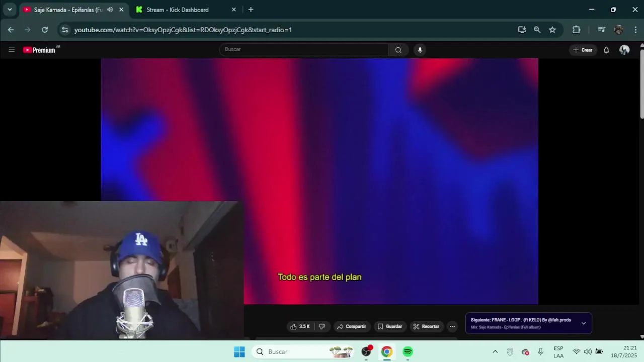Image resolution: width=644 pixels, height=362 pixels.
Task: Open the YouTube hamburger guide menu
Action: [12, 50]
